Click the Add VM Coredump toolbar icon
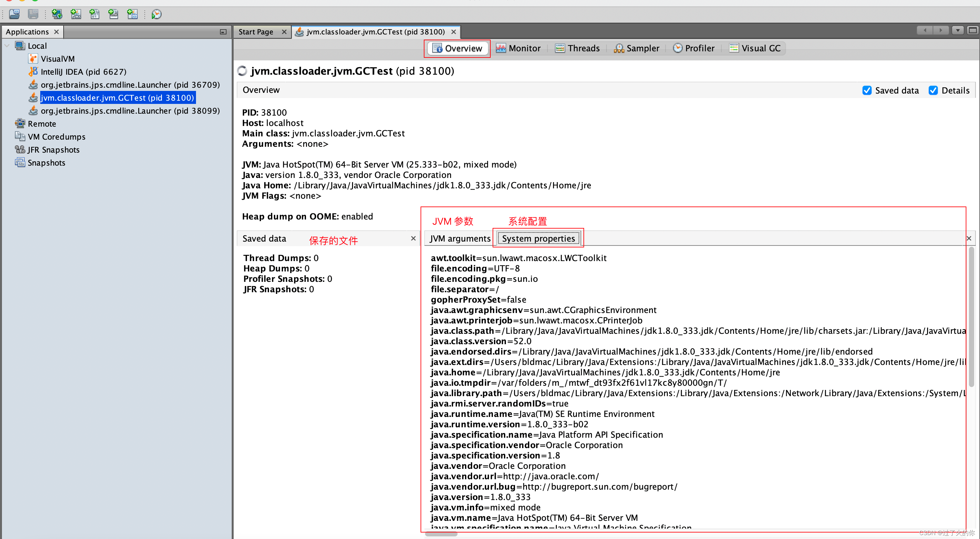This screenshot has width=980, height=539. [x=94, y=14]
